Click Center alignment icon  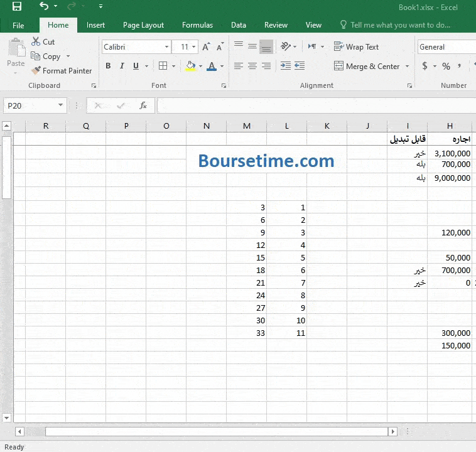click(x=252, y=66)
